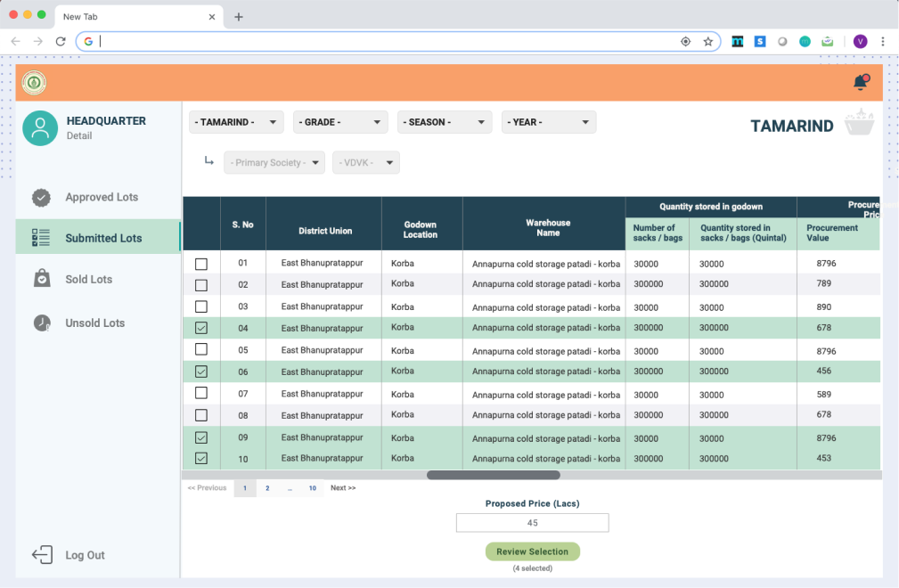Open the Primary Society dropdown

274,163
